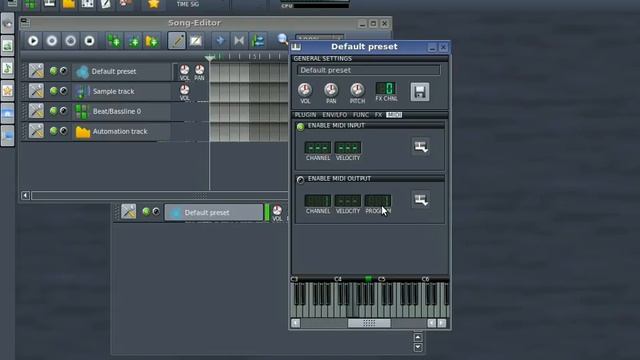Click the piano keyboard scrollbar handle
The image size is (640, 360).
(369, 323)
